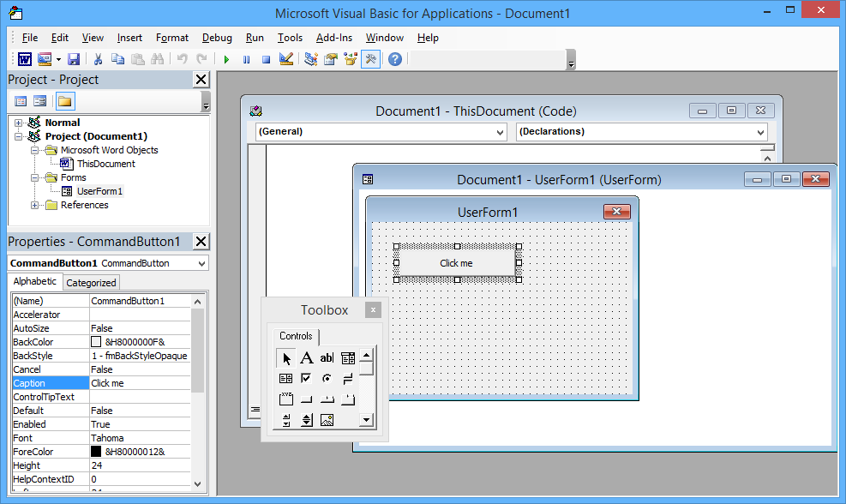Toggle Folders in the Project panel

point(65,101)
